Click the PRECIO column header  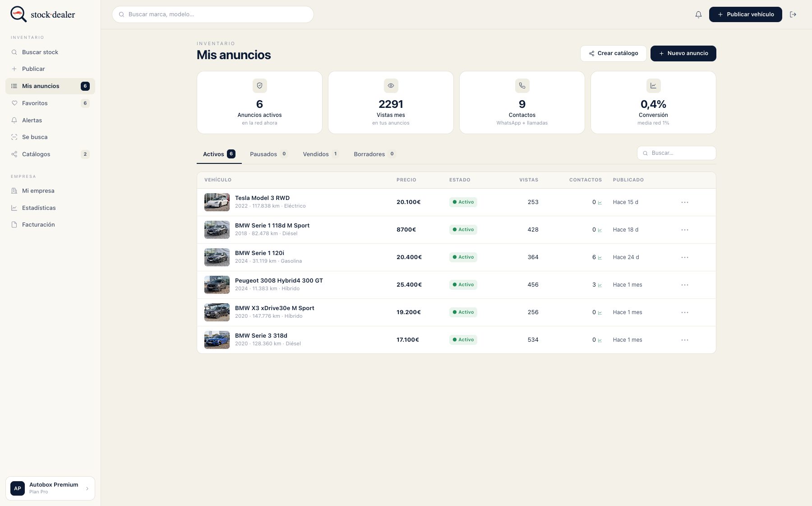pos(406,180)
